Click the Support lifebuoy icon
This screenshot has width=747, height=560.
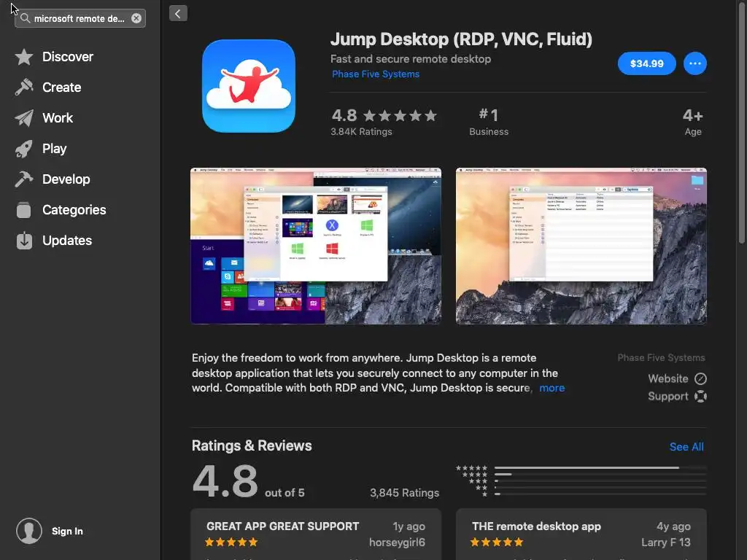700,396
